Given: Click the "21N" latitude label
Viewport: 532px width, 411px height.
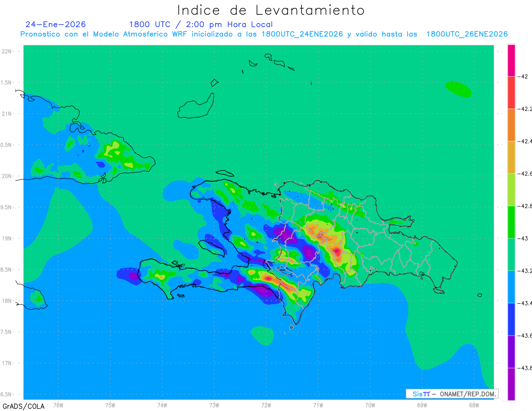Looking at the screenshot, I should pos(7,114).
